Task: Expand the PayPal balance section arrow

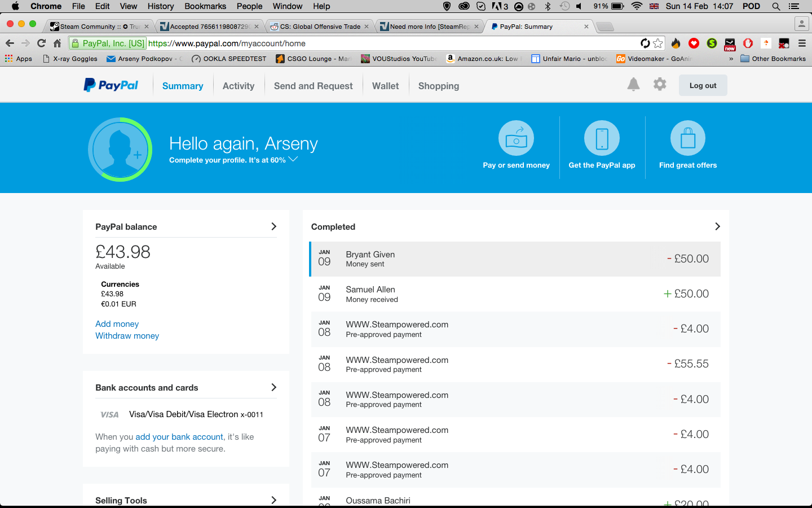Action: (x=274, y=226)
